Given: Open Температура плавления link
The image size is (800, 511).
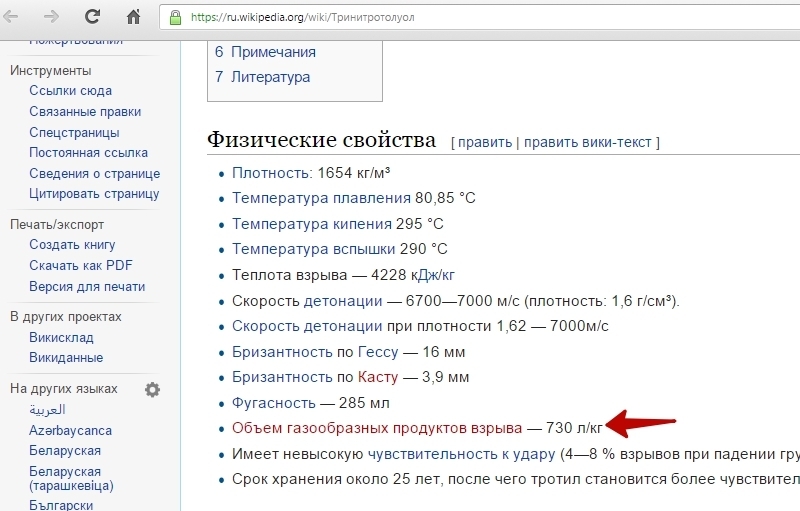Looking at the screenshot, I should coord(321,198).
